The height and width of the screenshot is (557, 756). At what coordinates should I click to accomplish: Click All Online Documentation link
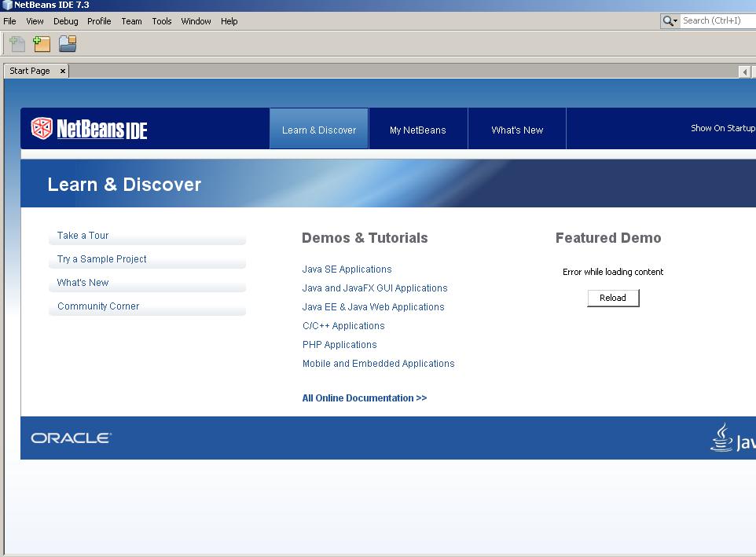tap(364, 398)
